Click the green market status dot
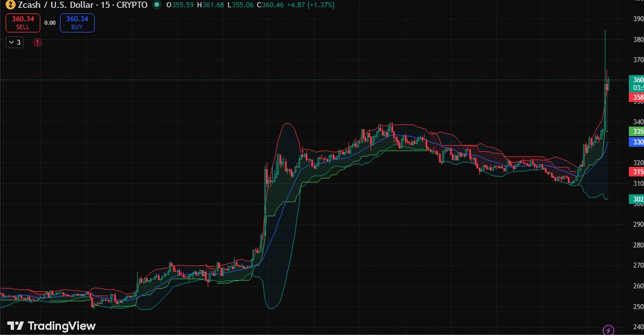 pyautogui.click(x=156, y=5)
